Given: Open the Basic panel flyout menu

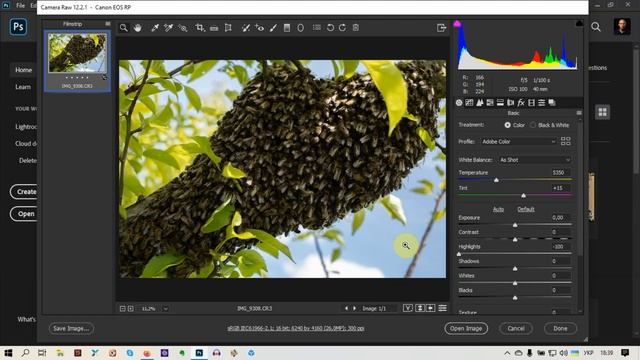Looking at the screenshot, I should (579, 113).
